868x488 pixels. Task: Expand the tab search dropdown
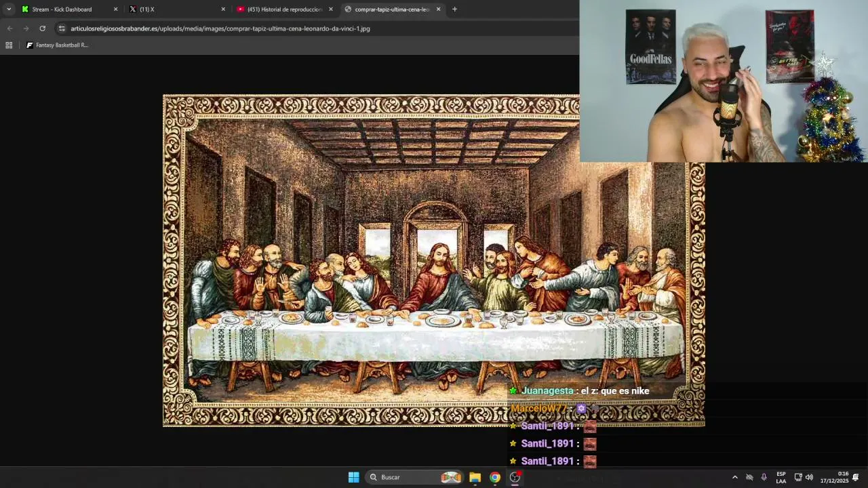8,9
